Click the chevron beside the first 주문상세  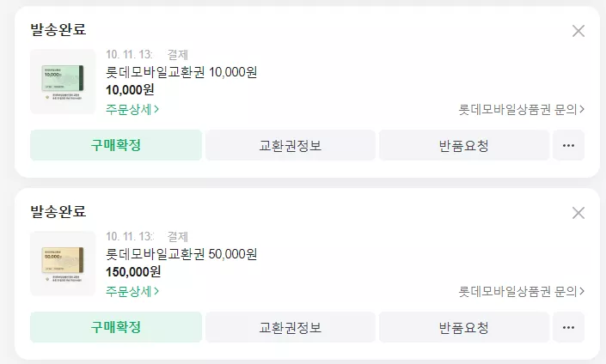pyautogui.click(x=156, y=109)
